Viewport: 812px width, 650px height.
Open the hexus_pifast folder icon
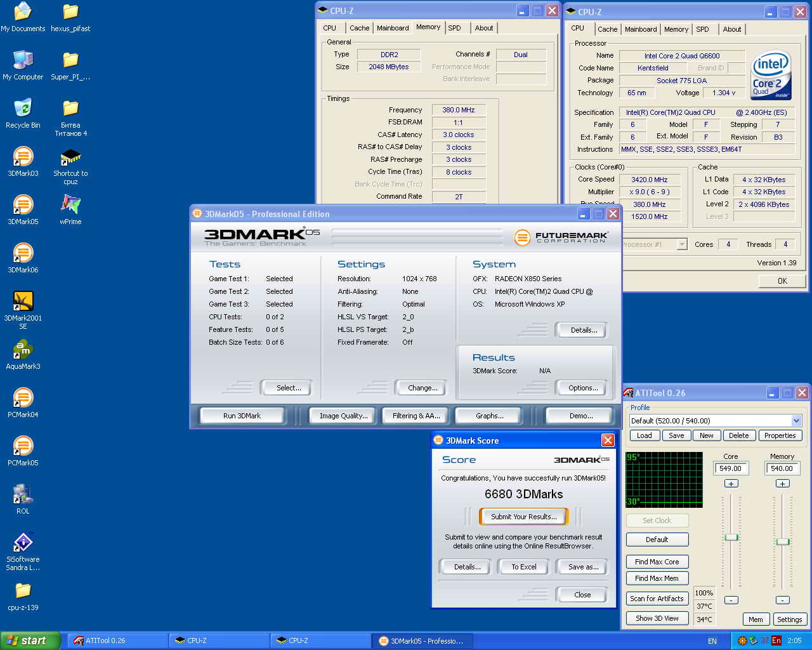point(70,17)
